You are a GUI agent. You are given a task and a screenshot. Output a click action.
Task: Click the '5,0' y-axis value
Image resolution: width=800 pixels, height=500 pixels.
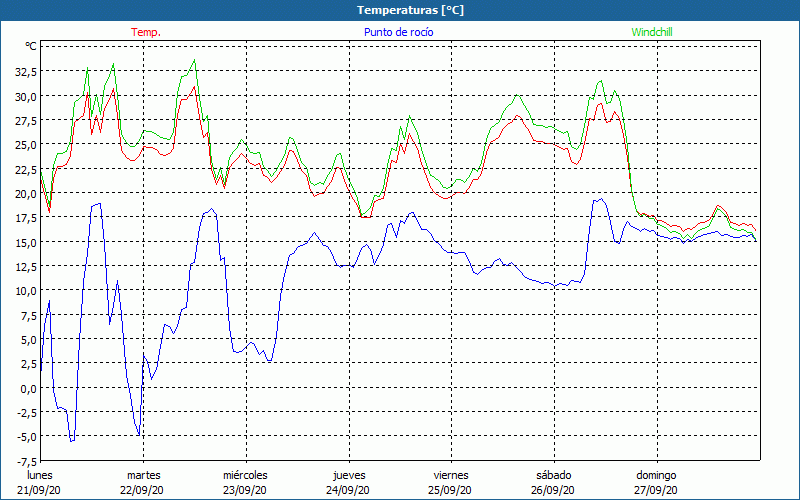coord(29,340)
